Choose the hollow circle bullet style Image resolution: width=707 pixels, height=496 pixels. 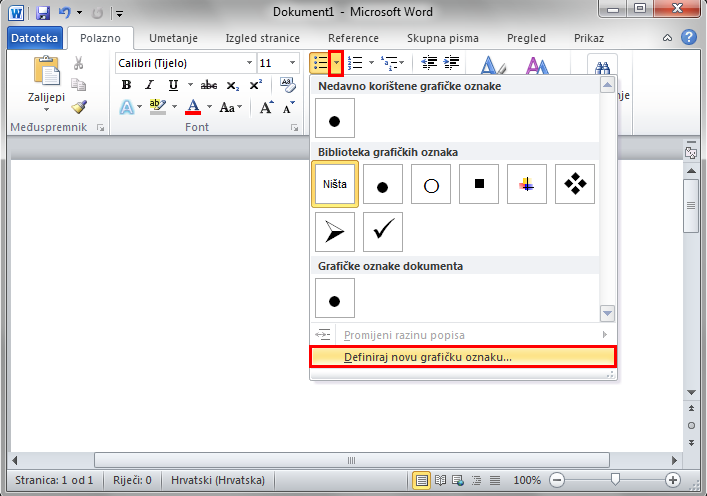(x=431, y=184)
